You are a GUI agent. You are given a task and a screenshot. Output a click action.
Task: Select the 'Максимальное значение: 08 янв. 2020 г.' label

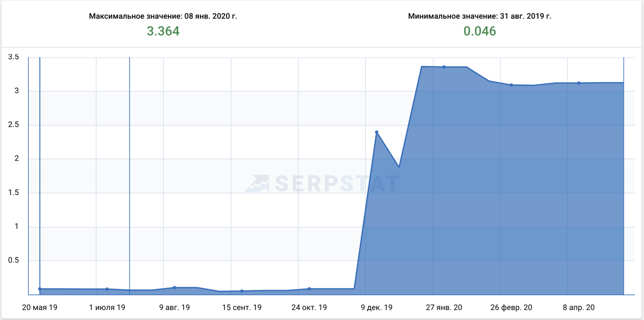163,16
